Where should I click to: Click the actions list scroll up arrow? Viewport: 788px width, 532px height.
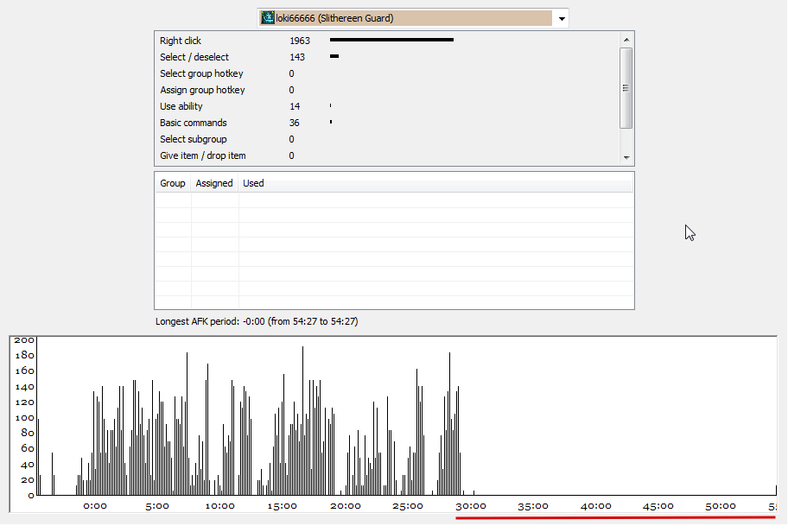pos(626,40)
